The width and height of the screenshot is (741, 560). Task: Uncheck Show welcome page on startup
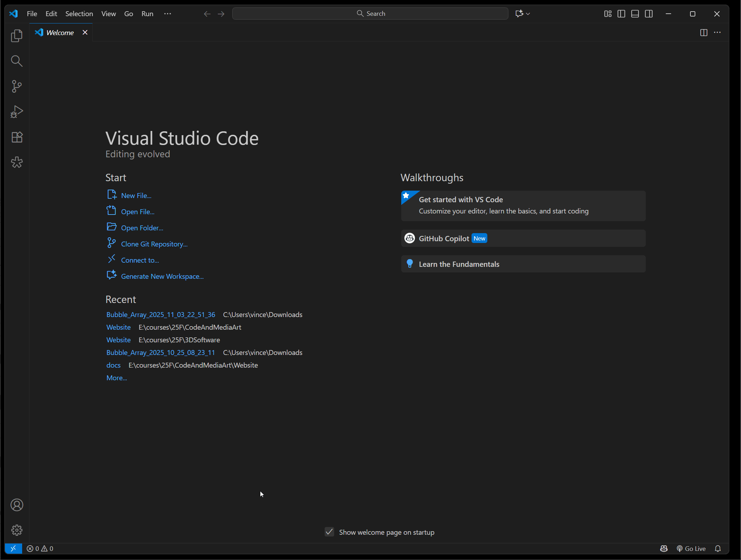click(x=329, y=532)
